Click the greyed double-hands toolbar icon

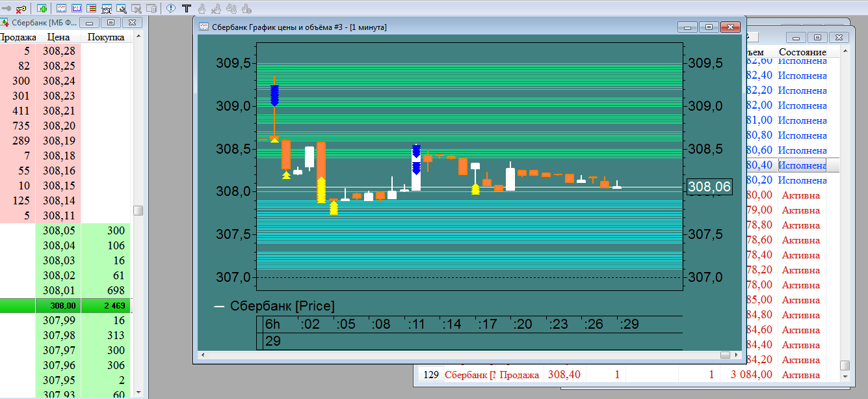coord(231,8)
